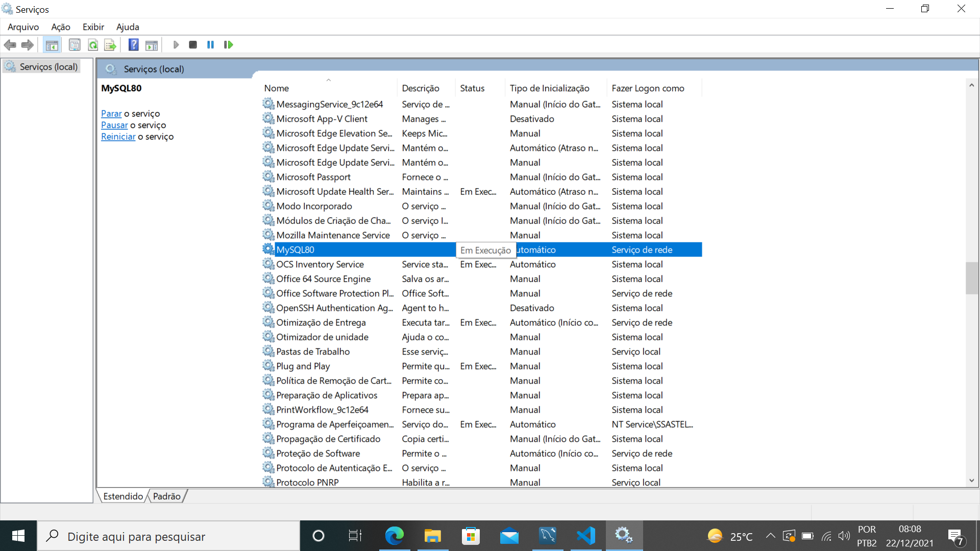This screenshot has width=980, height=551.
Task: Show hidden system tray icons chevron
Action: 770,536
